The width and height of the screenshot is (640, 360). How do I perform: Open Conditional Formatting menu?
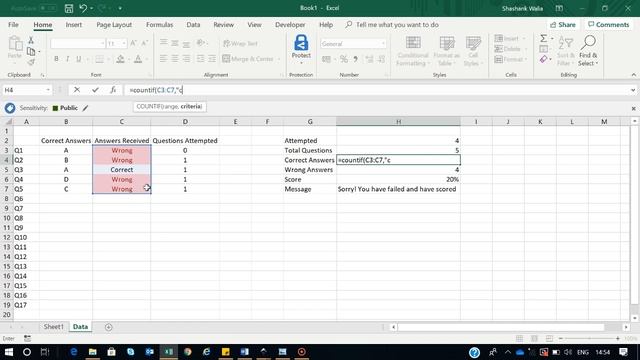tap(413, 51)
